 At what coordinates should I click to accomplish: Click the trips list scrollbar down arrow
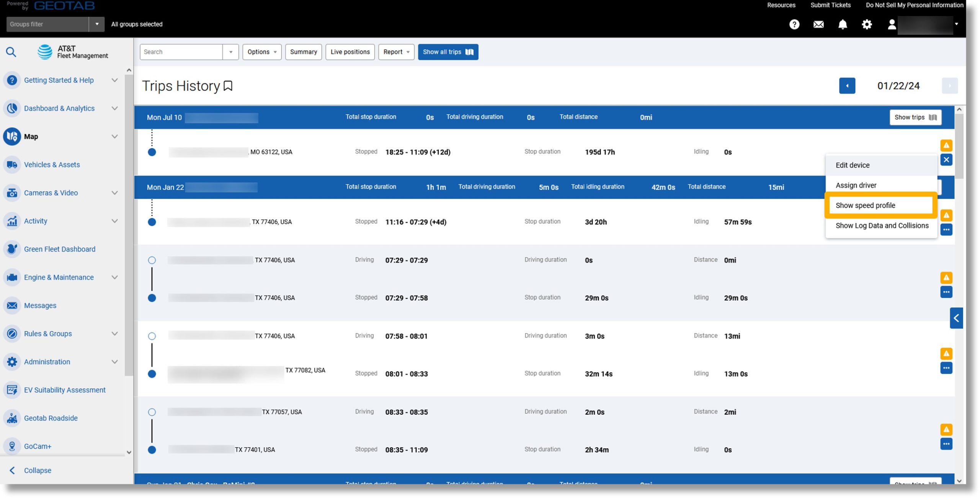click(959, 481)
